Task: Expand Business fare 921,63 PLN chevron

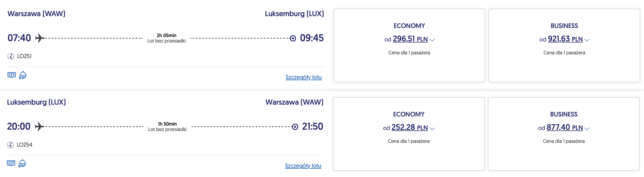Action: point(587,40)
